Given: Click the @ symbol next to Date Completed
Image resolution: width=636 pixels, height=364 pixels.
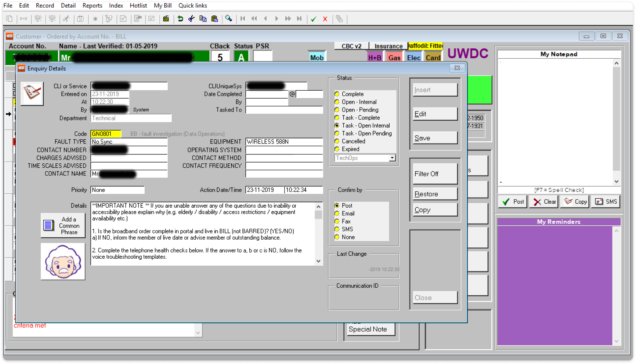Looking at the screenshot, I should 292,94.
